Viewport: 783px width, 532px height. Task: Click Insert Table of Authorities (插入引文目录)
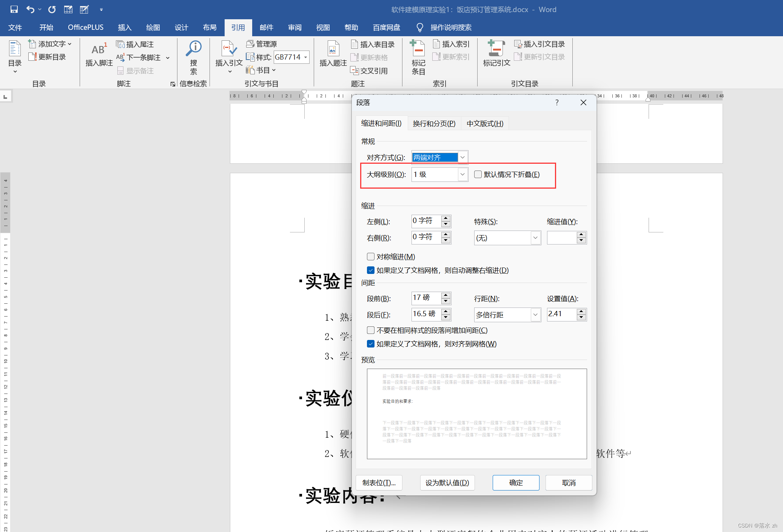coord(540,44)
